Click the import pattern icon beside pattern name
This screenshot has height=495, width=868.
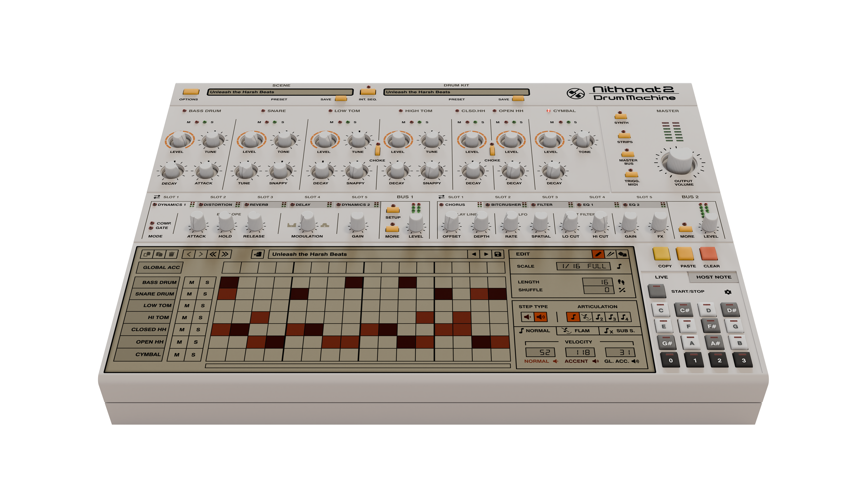[258, 254]
